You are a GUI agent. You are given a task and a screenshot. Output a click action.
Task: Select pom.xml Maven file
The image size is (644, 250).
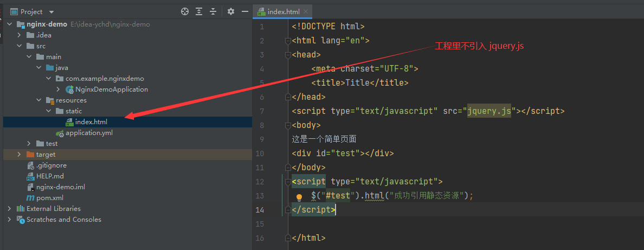[50, 198]
